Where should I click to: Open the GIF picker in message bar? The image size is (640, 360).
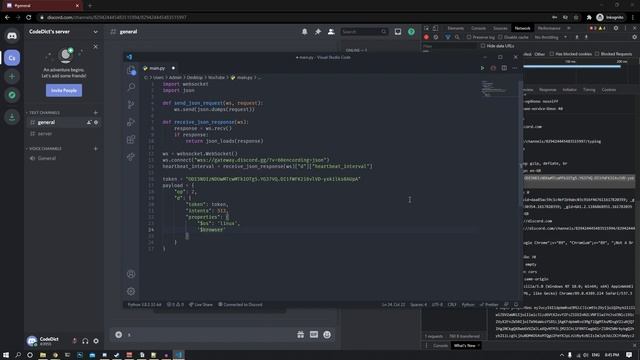click(313, 335)
